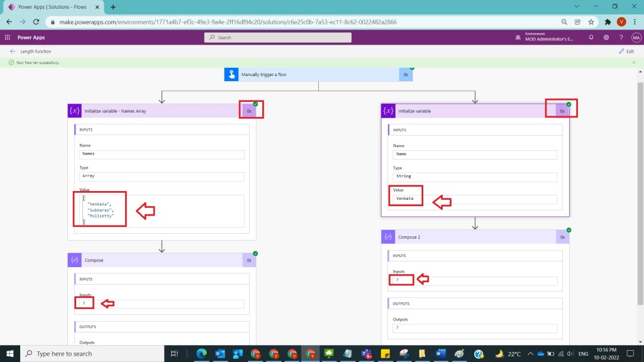The image size is (644, 362).
Task: Open Microsoft Edge from the taskbar
Action: (201, 354)
